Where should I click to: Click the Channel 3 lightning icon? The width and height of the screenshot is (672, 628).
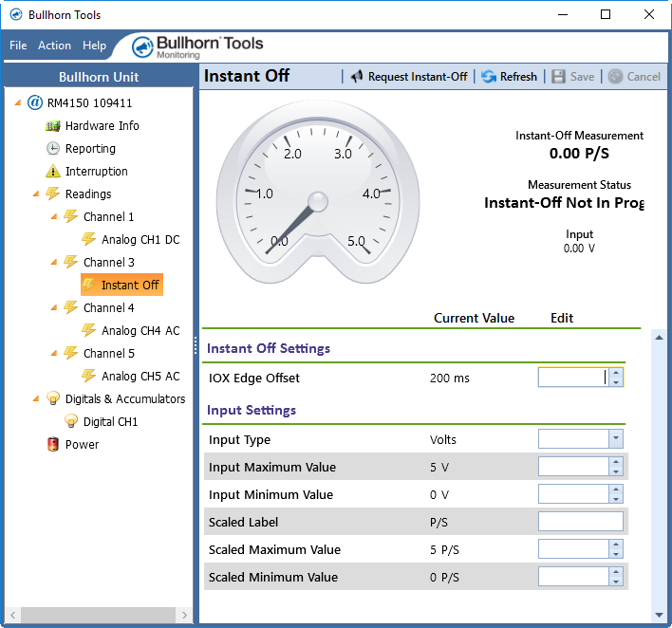coord(71,262)
